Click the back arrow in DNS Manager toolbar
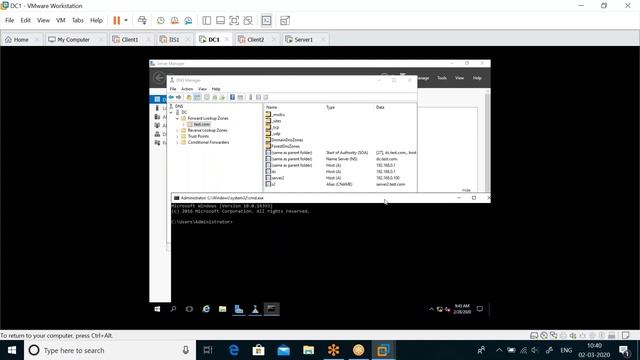This screenshot has width=640, height=360. click(171, 97)
